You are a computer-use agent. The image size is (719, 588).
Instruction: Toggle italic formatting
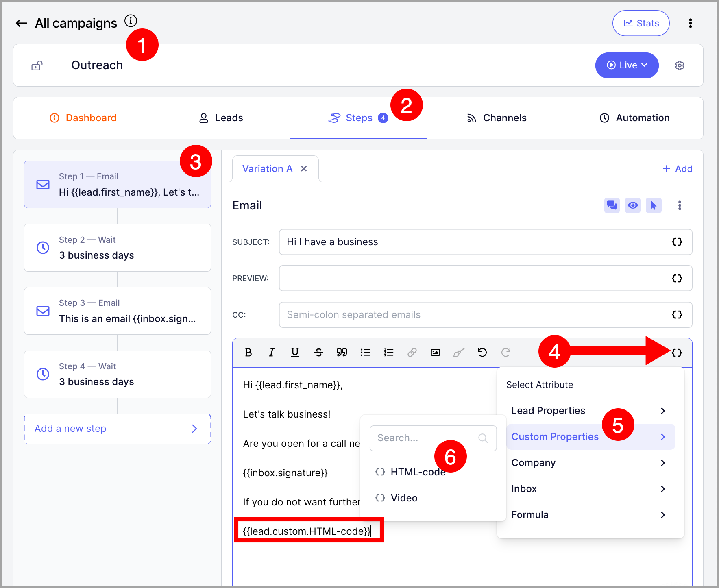point(272,353)
